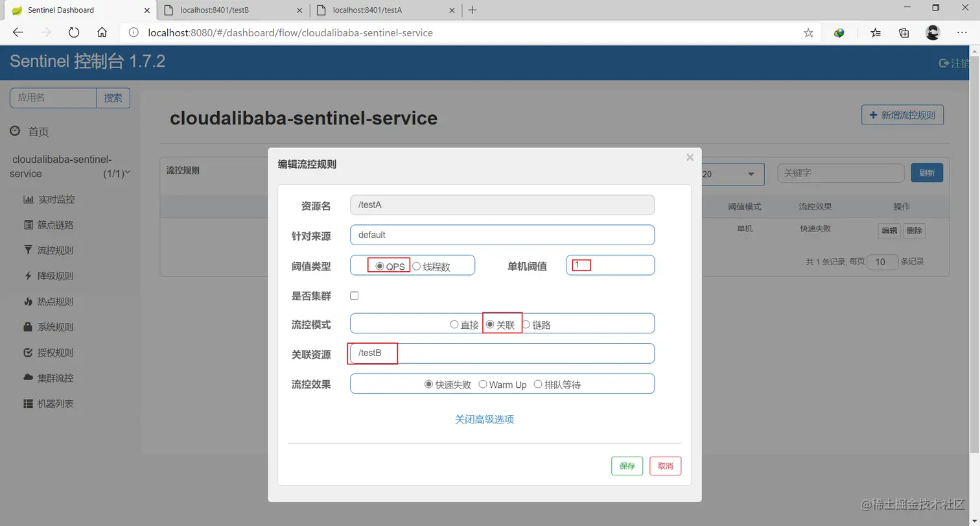Click the 编辑 button in the rule row
The width and height of the screenshot is (980, 526).
coord(889,231)
